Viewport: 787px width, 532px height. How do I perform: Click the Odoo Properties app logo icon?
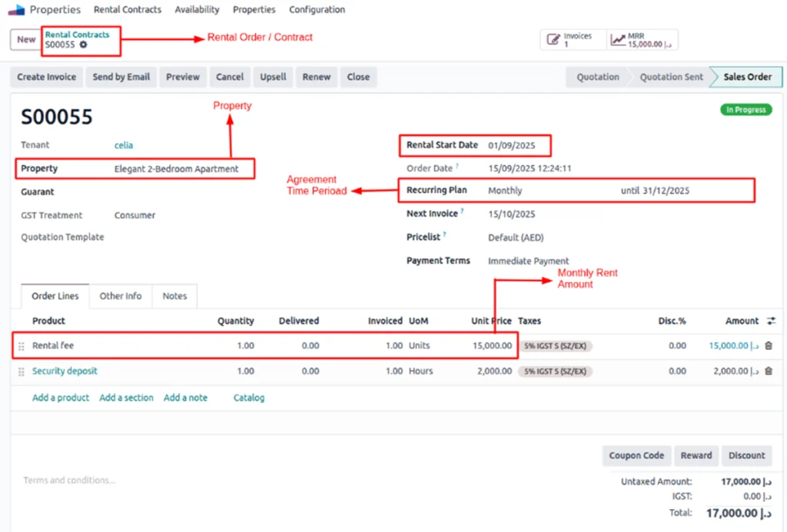pyautogui.click(x=16, y=9)
